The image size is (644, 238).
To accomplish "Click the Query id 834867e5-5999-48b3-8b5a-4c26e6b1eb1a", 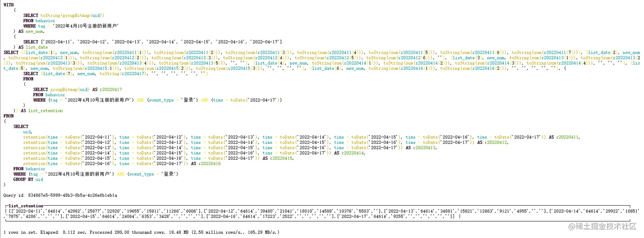I will point(60,195).
